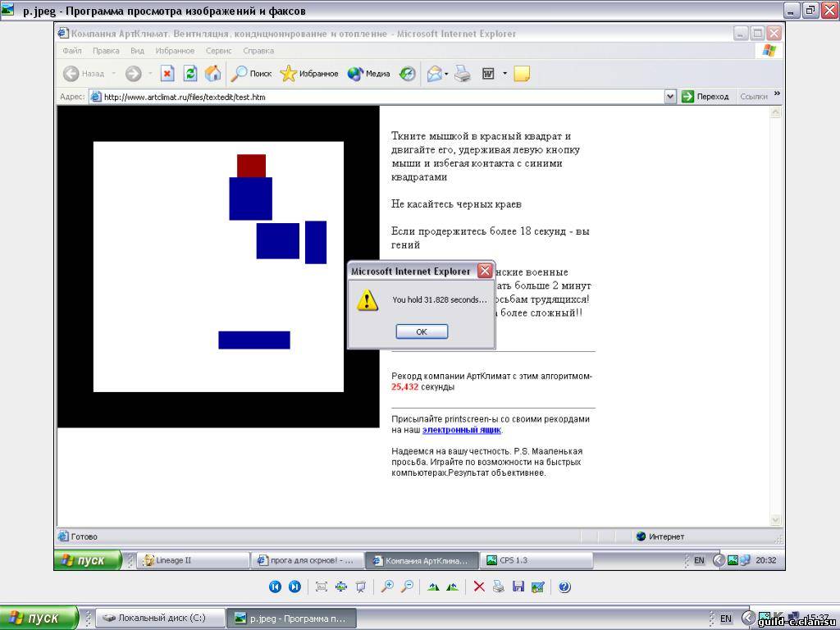
Task: Click the IE Refresh page icon
Action: pos(190,73)
